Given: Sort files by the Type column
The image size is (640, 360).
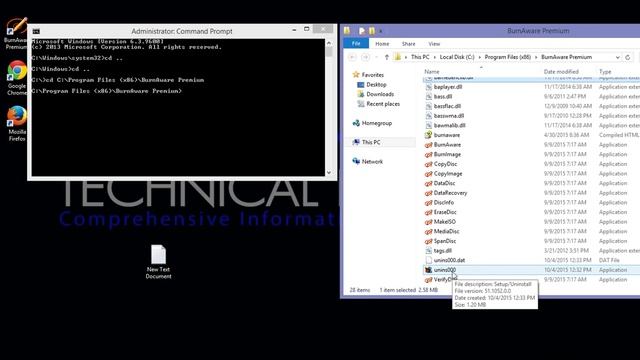Looking at the screenshot, I should click(x=605, y=72).
